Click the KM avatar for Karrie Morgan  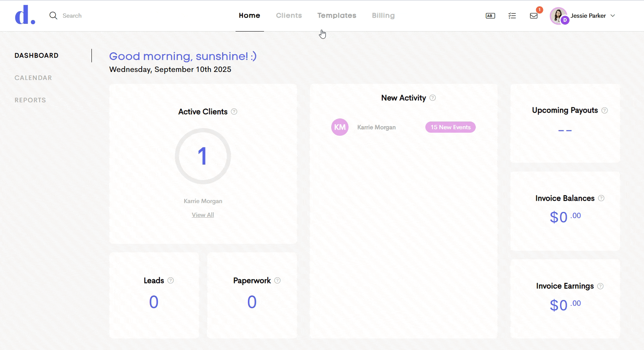340,127
